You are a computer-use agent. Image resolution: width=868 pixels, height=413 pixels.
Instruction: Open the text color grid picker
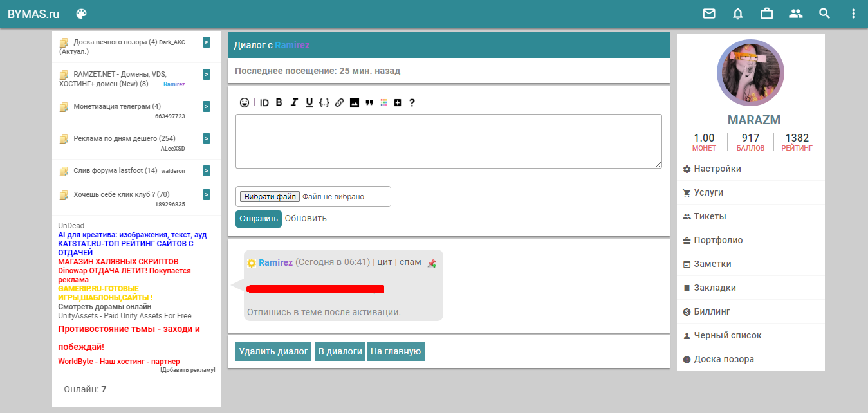(x=384, y=102)
